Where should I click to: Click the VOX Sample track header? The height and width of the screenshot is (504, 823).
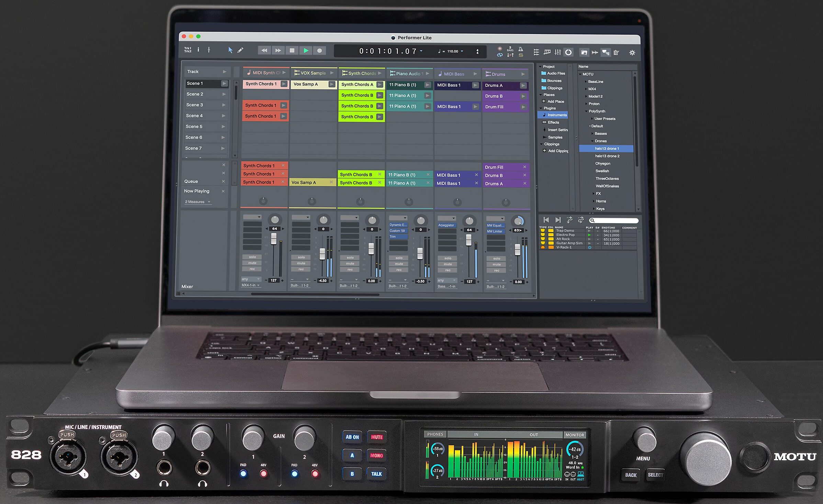[x=314, y=73]
